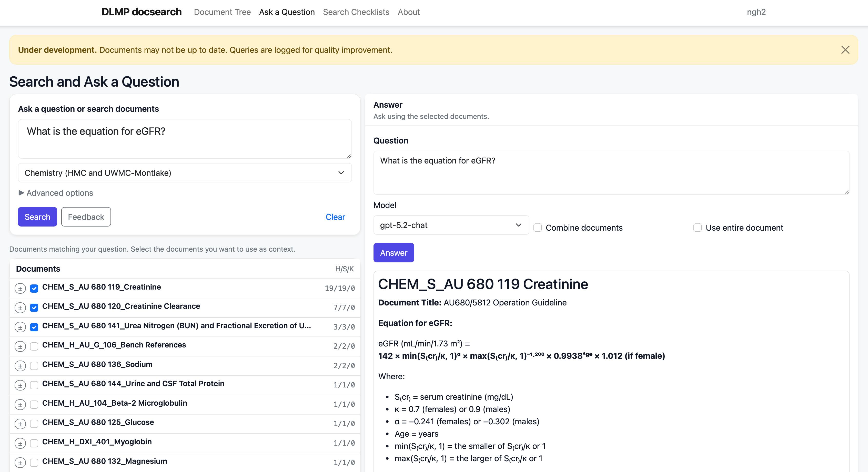Open the Document Tree page
Image resolution: width=868 pixels, height=472 pixels.
pyautogui.click(x=223, y=12)
